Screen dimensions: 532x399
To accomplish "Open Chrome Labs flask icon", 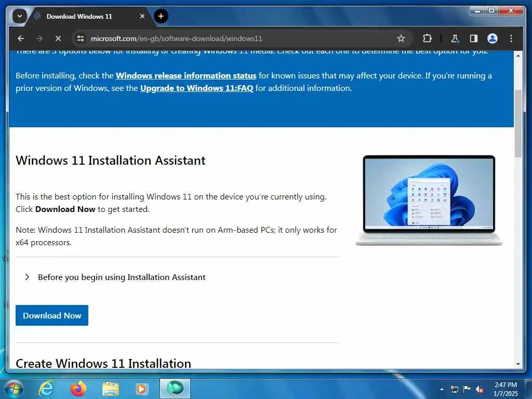I will point(455,38).
